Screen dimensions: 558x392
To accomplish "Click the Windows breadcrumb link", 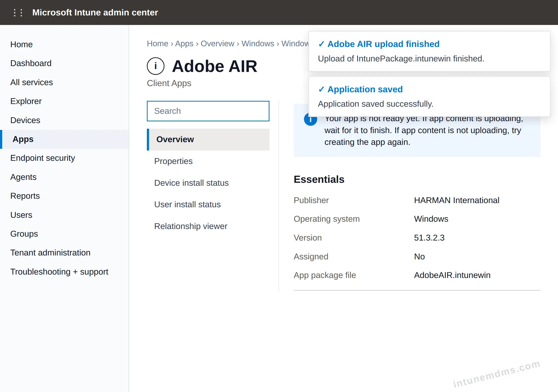I will [x=258, y=44].
